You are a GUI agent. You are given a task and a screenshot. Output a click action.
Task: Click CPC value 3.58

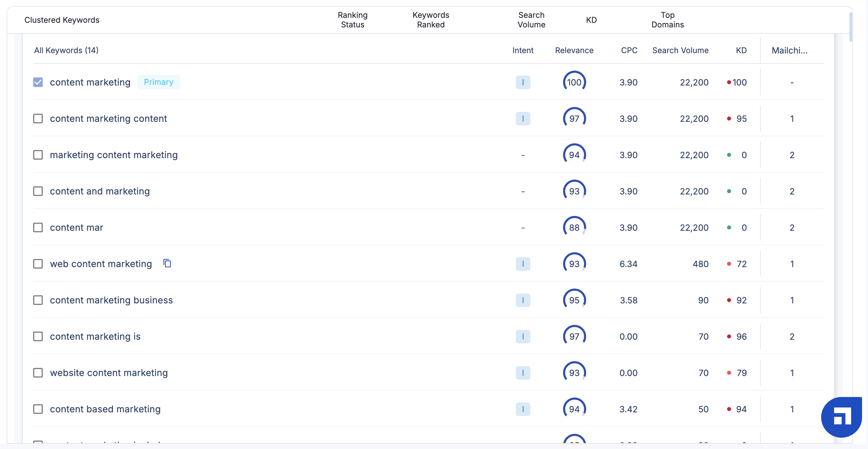pyautogui.click(x=628, y=300)
